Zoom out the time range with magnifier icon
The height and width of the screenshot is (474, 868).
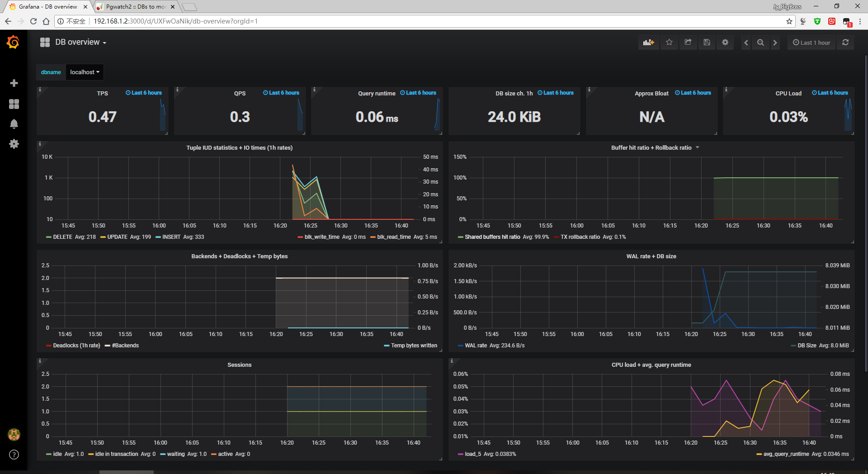point(760,42)
